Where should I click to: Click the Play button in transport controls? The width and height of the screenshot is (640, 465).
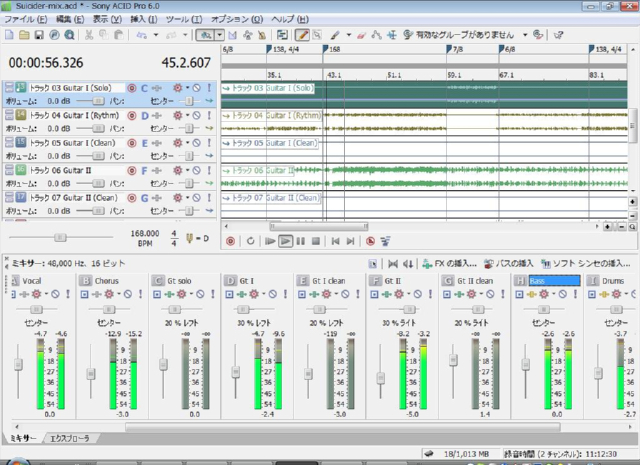tap(285, 241)
